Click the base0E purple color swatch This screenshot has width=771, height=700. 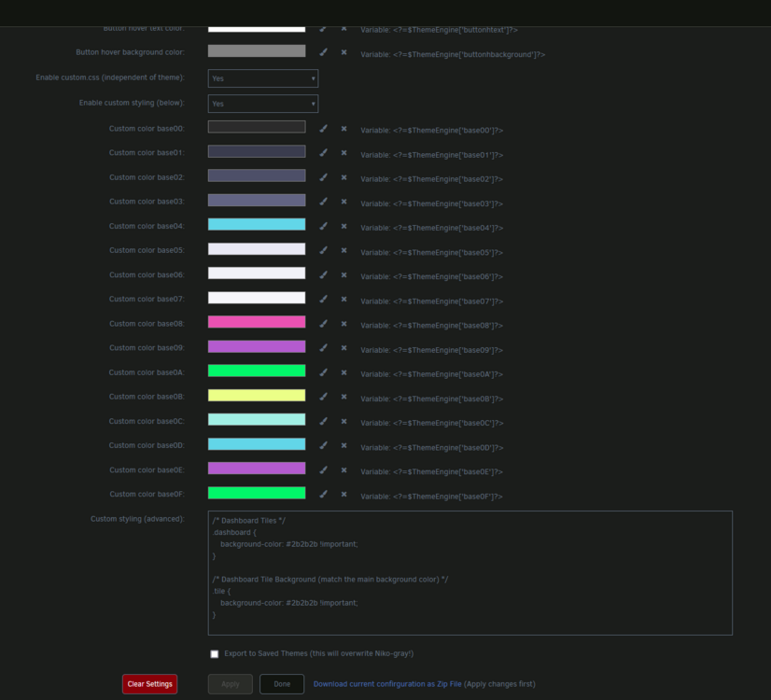(257, 468)
